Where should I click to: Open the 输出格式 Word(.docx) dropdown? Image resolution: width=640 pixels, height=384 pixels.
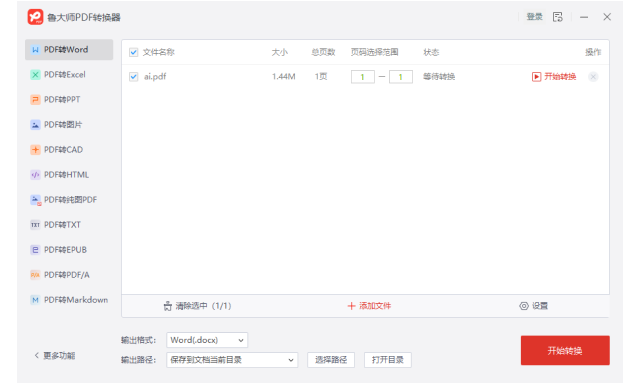pos(207,340)
